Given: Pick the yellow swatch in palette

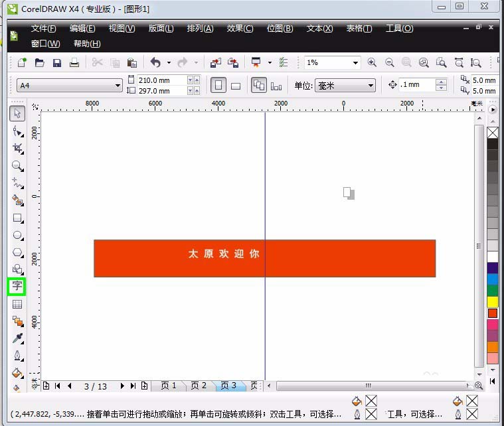Looking at the screenshot, I should (x=493, y=302).
